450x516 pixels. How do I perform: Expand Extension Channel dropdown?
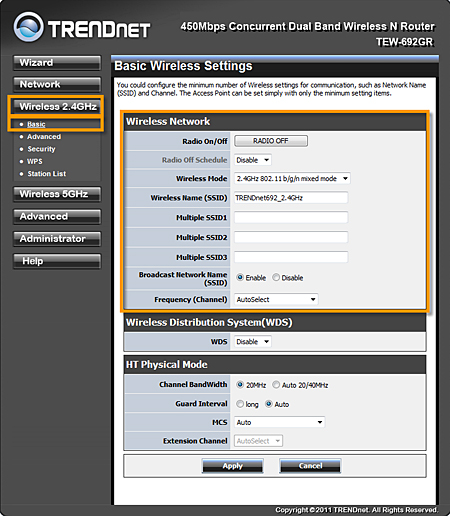click(x=258, y=441)
